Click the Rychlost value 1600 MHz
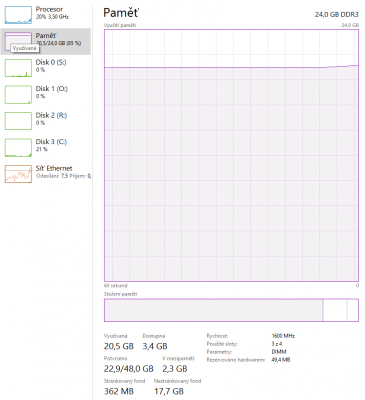Image resolution: width=365 pixels, height=400 pixels. click(x=283, y=336)
